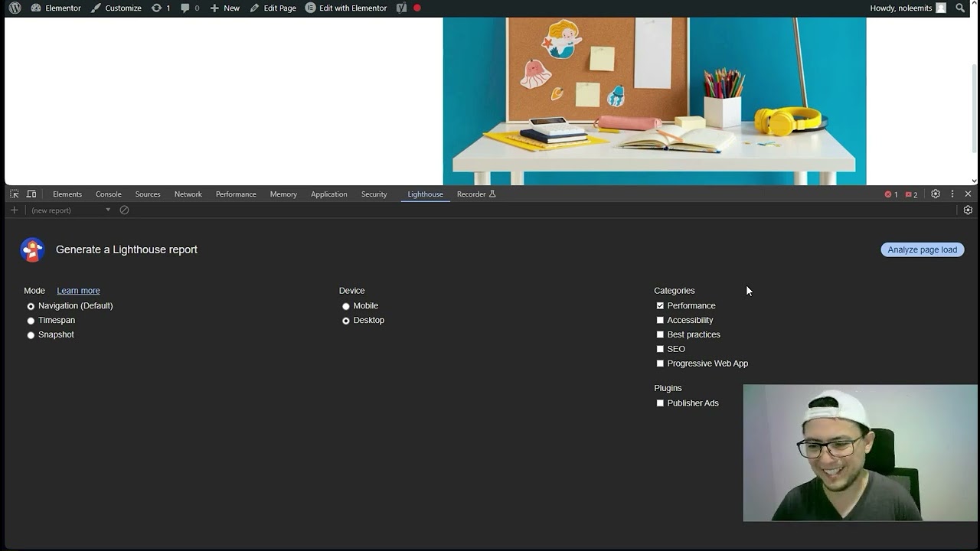
Task: Open the WordPress logo menu
Action: pyautogui.click(x=15, y=8)
